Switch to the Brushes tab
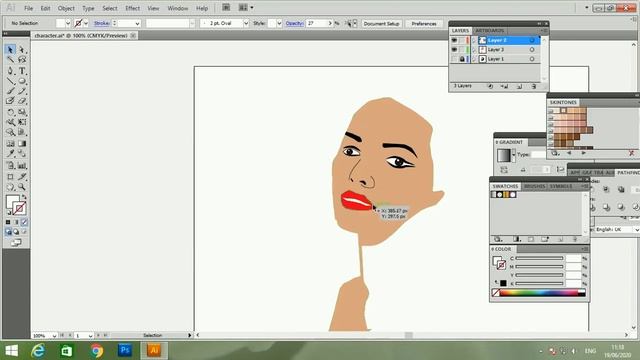Viewport: 640px width, 360px height. tap(534, 186)
